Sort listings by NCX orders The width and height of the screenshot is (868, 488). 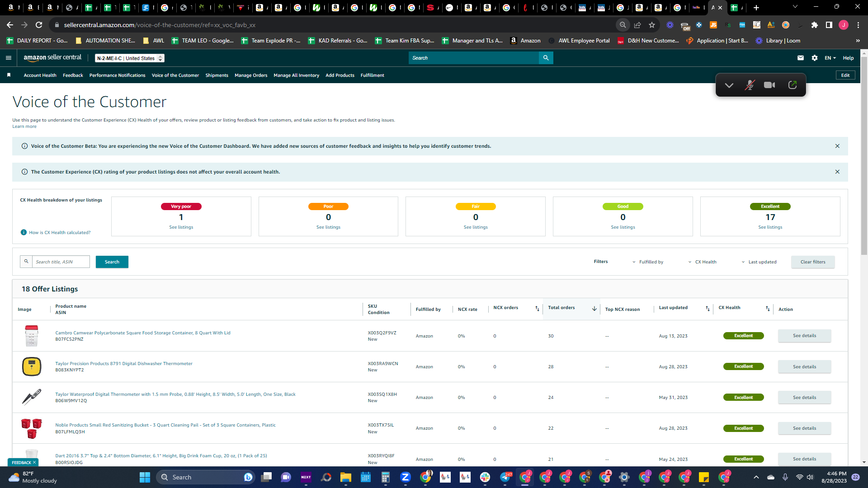click(x=537, y=308)
